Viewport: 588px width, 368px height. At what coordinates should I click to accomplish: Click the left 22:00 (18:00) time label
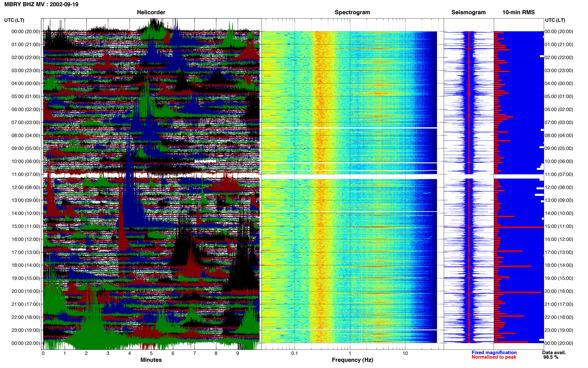26,317
